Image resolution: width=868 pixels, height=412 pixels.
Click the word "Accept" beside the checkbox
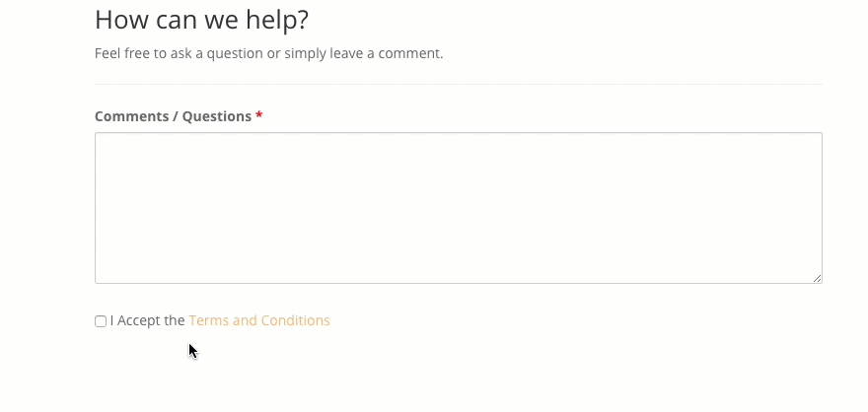(x=139, y=320)
